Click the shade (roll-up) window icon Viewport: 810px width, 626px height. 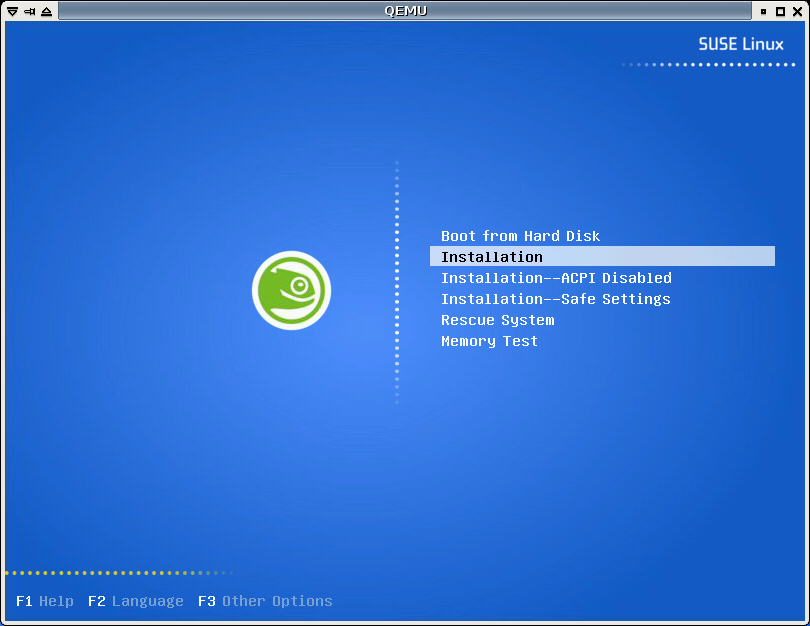(46, 11)
